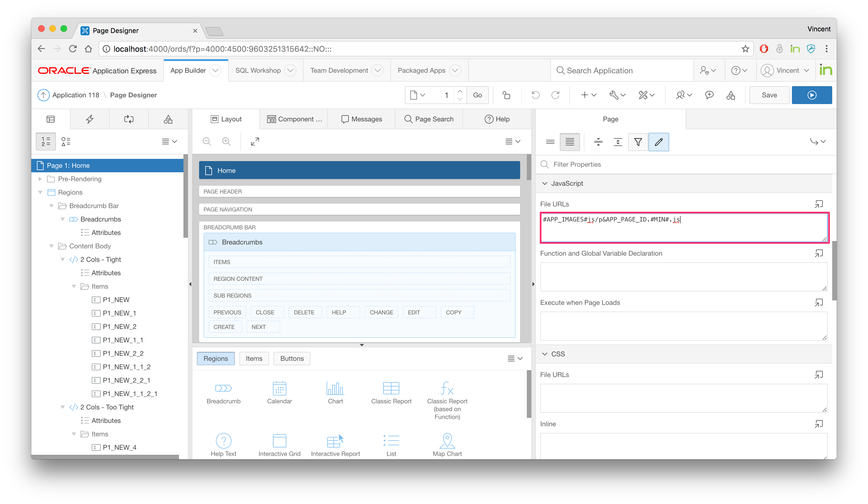Screen dimensions: 868x504
Task: Toggle the pencil edit mode button
Action: click(659, 142)
